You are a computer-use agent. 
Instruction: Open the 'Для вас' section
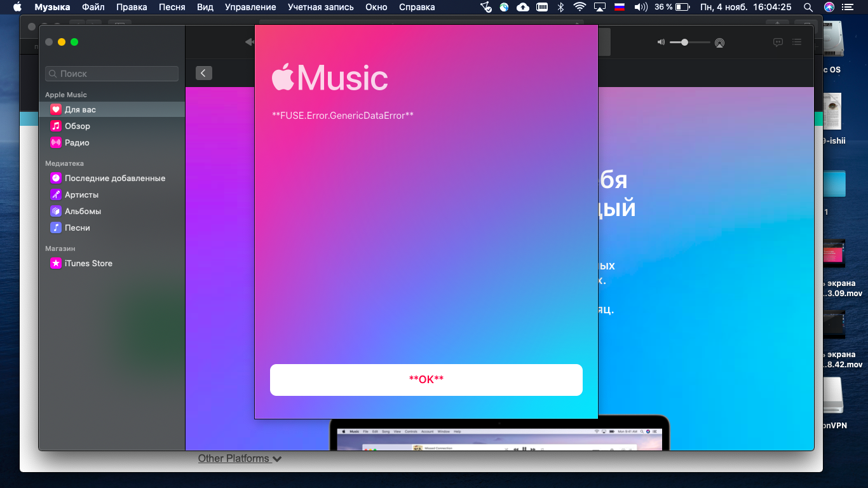[x=112, y=109]
